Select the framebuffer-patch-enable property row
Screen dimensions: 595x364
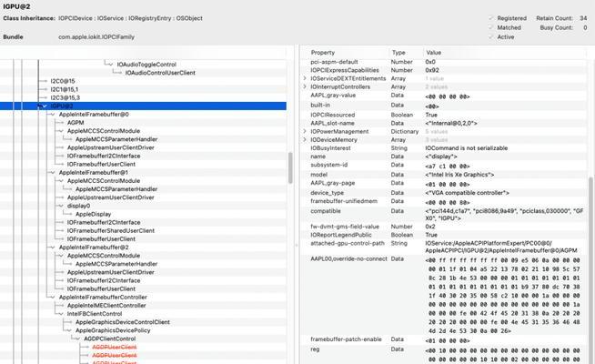(444, 339)
